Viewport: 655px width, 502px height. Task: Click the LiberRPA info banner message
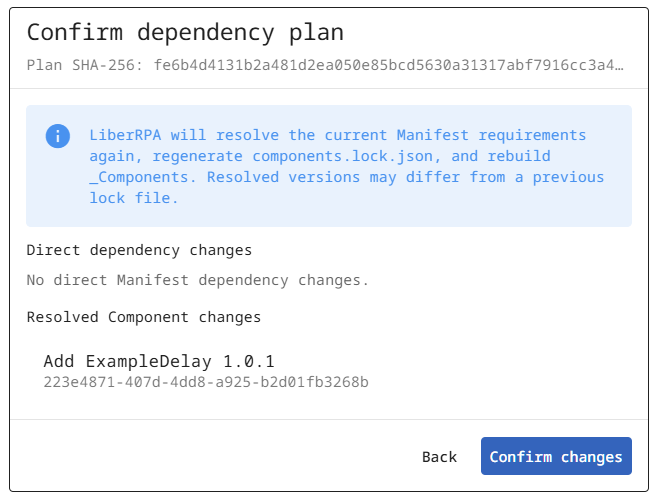pos(347,166)
